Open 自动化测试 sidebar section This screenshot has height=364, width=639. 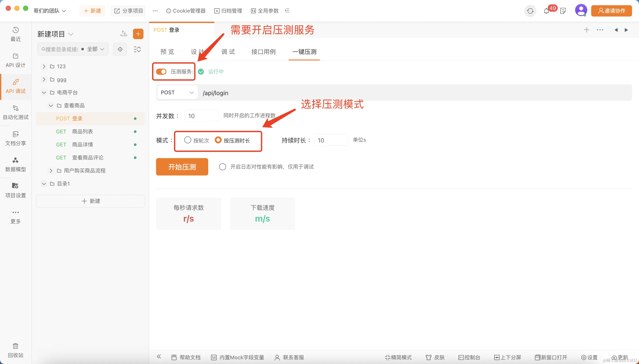[x=15, y=112]
